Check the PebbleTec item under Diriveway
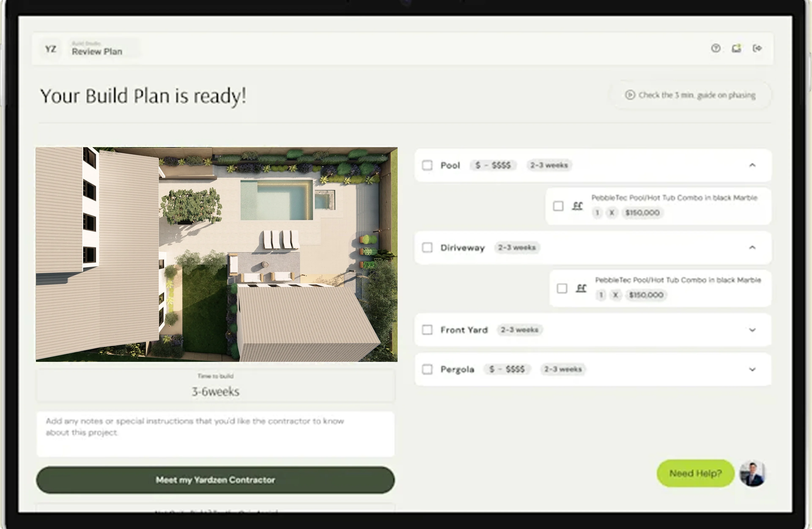 pos(562,288)
